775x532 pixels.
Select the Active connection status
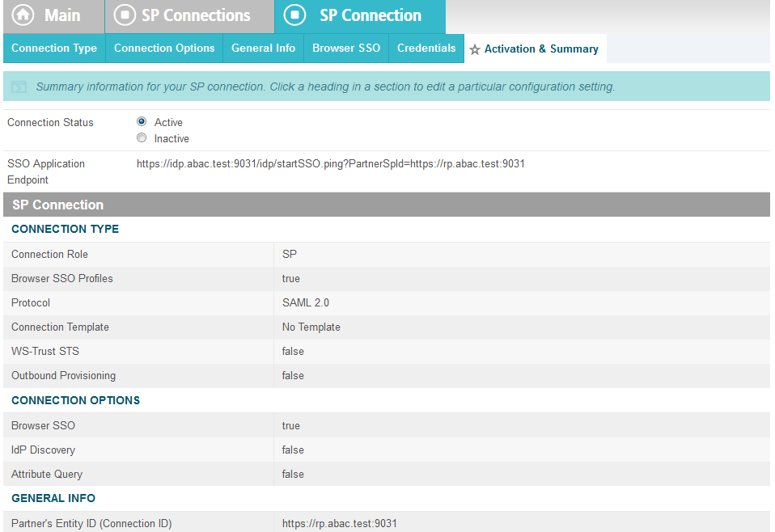point(142,121)
